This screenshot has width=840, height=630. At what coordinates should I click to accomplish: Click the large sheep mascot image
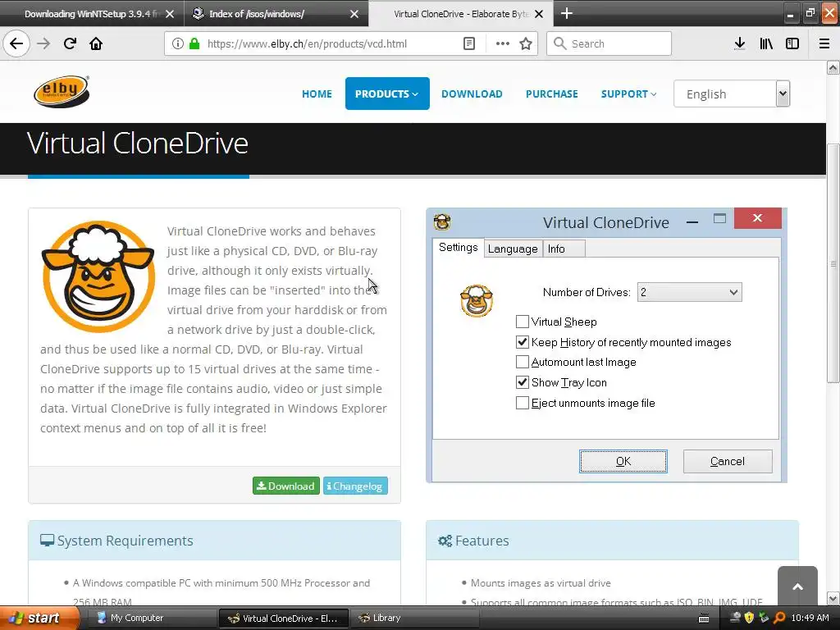[98, 276]
